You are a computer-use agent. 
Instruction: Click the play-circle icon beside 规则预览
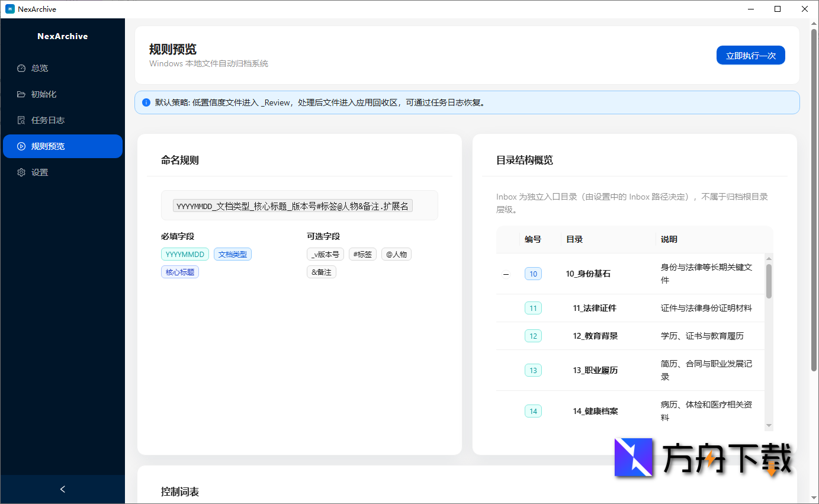pos(21,146)
